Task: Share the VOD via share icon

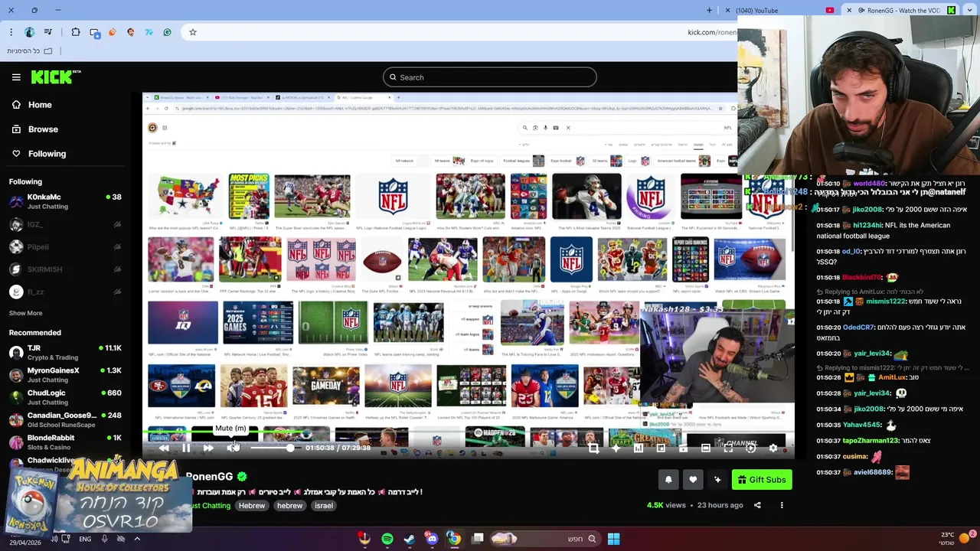Action: point(757,505)
